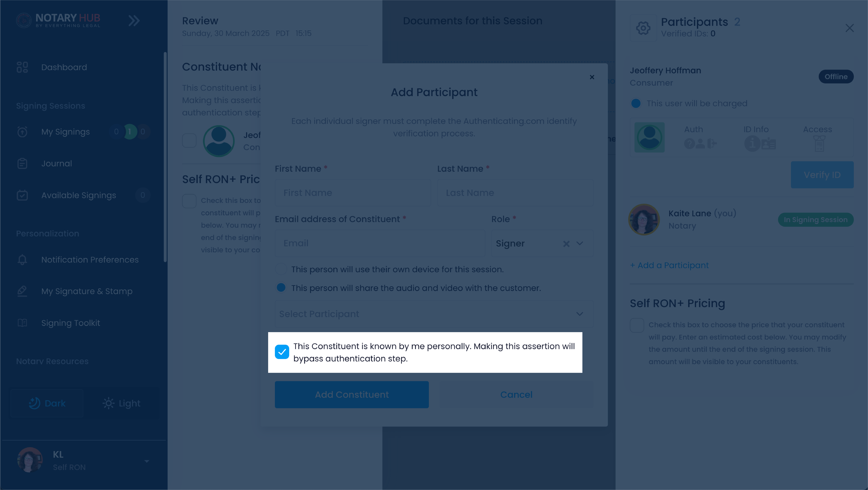Viewport: 868px width, 490px height.
Task: Switch to Light theme
Action: pyautogui.click(x=121, y=403)
